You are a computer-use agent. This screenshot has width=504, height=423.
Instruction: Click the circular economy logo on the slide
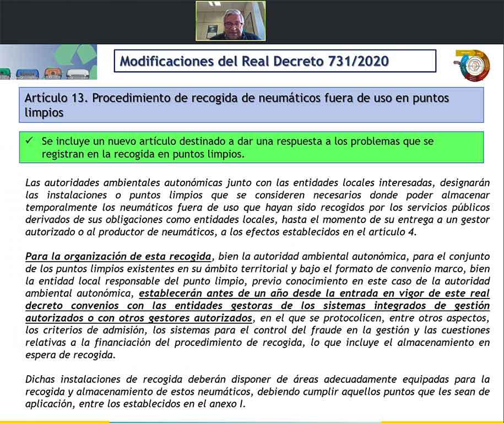472,65
